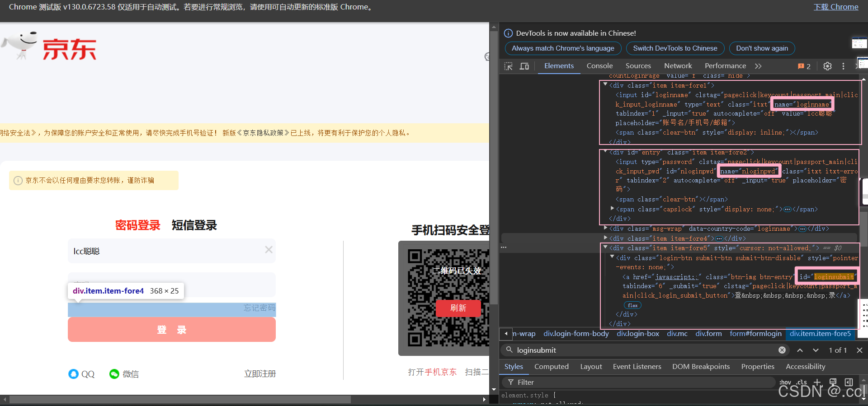This screenshot has height=406, width=868.
Task: Select 密码登录 login mode
Action: coord(138,225)
